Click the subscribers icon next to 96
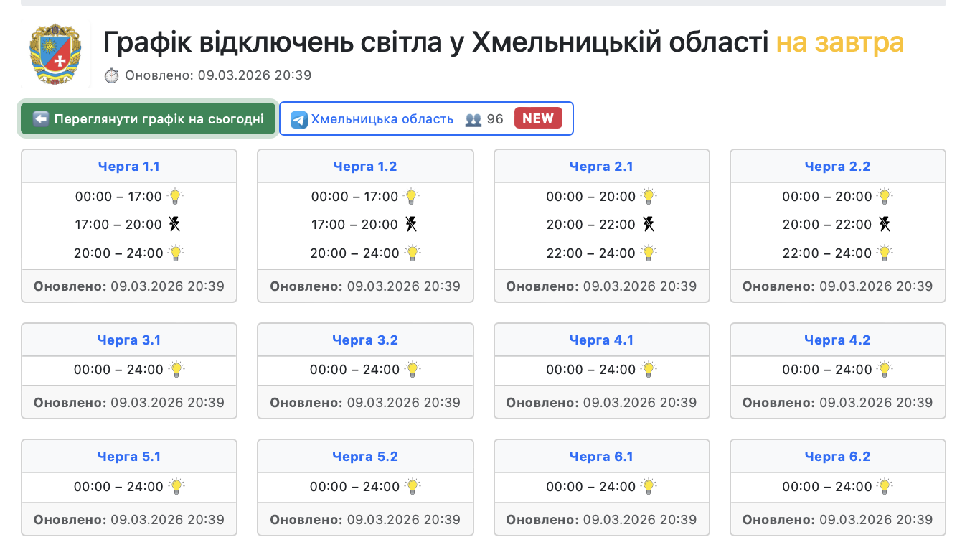 (x=473, y=119)
